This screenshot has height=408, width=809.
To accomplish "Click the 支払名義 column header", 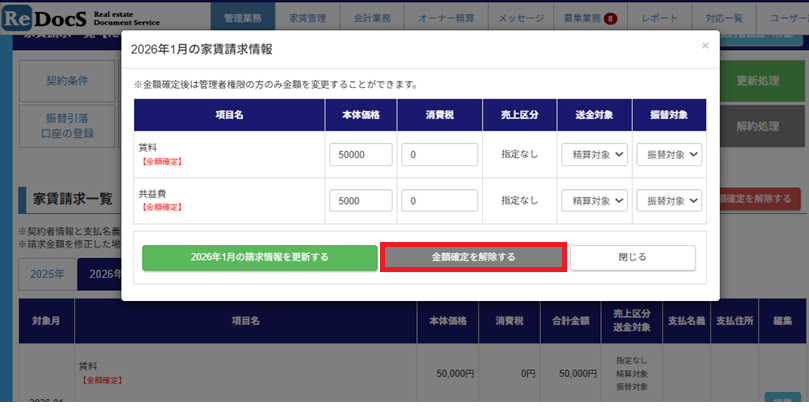I will pos(686,321).
